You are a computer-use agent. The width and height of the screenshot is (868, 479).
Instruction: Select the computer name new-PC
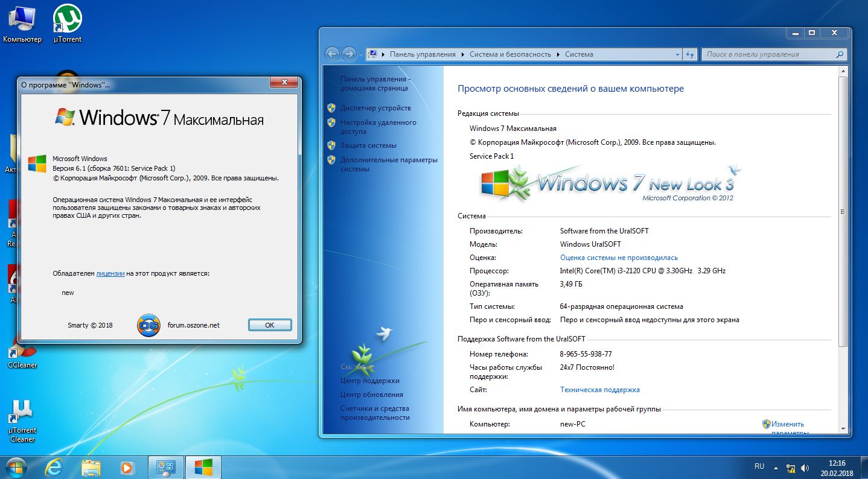[x=572, y=424]
